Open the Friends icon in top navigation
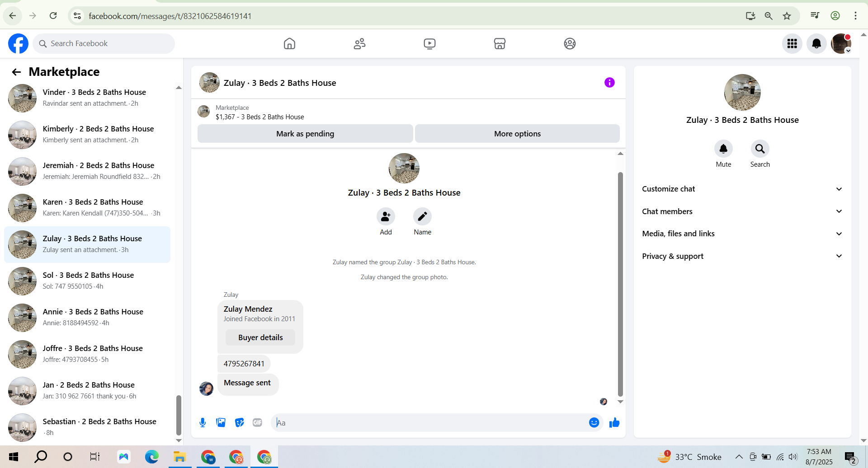The image size is (868, 468). (359, 43)
